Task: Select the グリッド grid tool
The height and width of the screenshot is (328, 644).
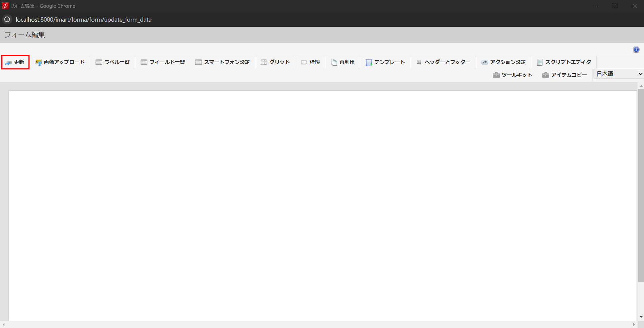Action: coord(275,62)
